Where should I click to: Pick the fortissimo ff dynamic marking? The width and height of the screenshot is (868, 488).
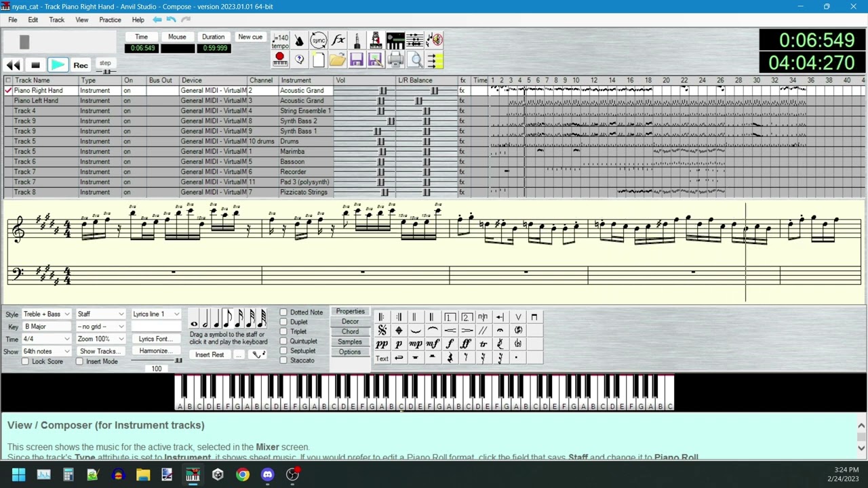[x=466, y=344]
